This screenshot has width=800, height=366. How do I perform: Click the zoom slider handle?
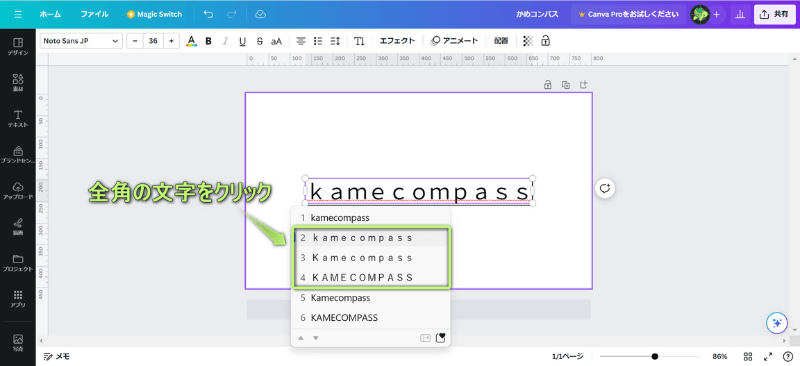coord(655,356)
